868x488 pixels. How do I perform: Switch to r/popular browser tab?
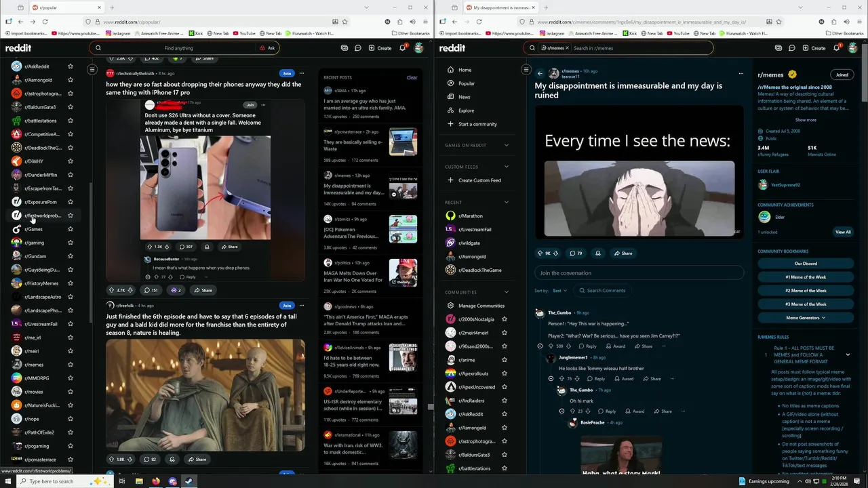[x=66, y=7]
